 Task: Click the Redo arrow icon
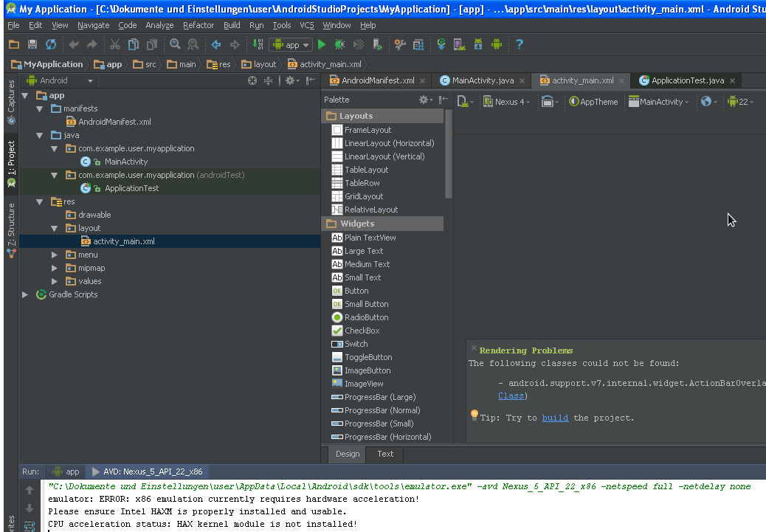(x=92, y=44)
